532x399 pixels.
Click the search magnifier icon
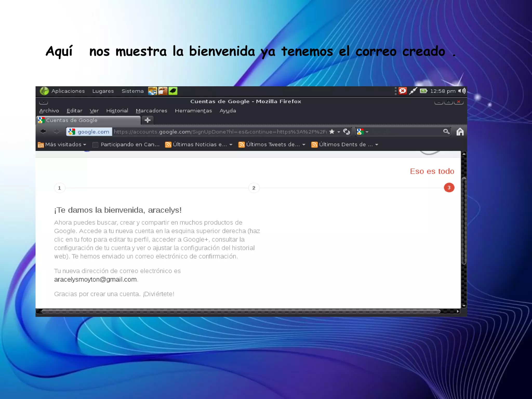pyautogui.click(x=446, y=131)
